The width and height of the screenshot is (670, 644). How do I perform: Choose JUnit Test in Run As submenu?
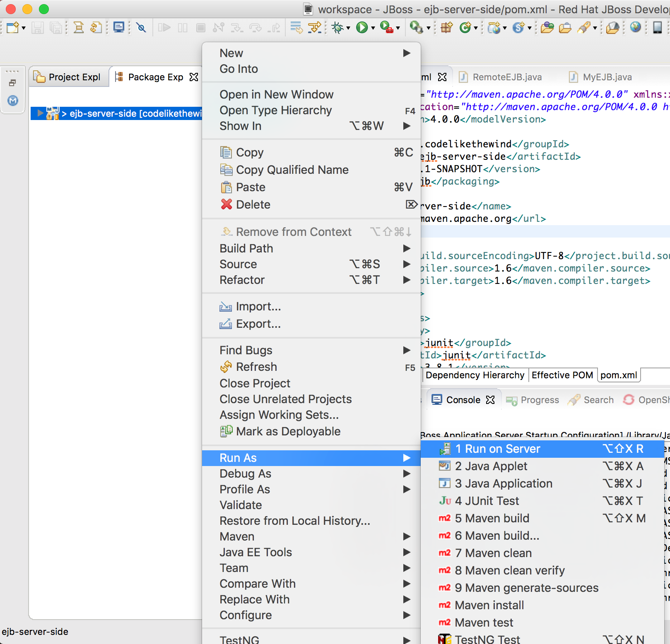tap(542, 501)
